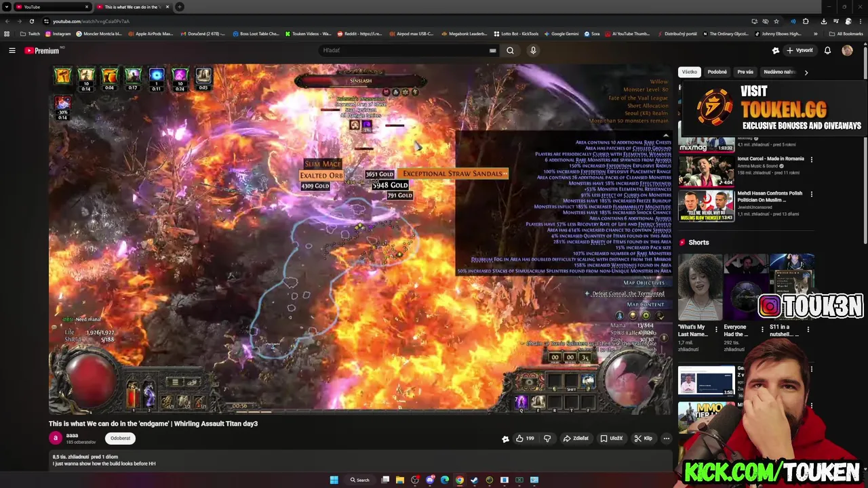
Task: Open the on-screen keyboard in search box
Action: click(493, 50)
